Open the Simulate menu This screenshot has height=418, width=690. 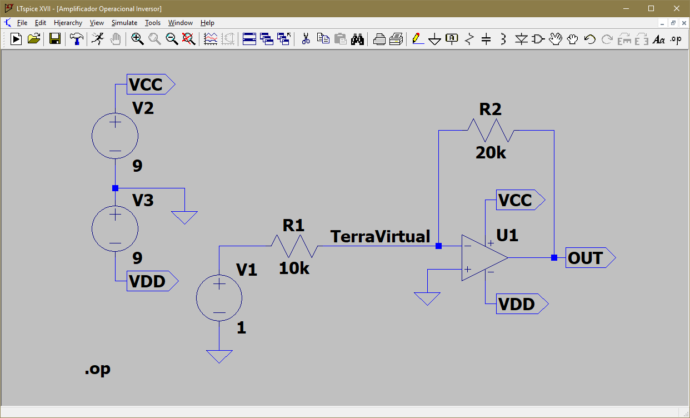pyautogui.click(x=124, y=22)
